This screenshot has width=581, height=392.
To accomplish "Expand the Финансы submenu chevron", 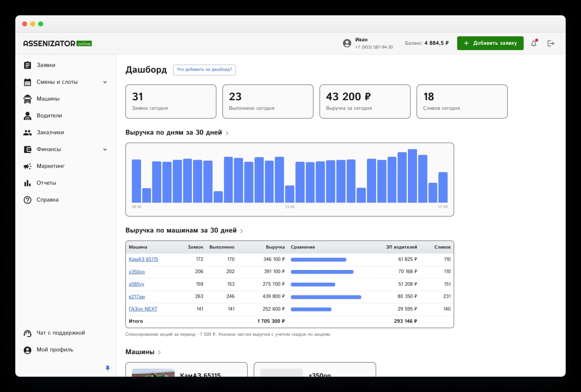I will [x=105, y=149].
